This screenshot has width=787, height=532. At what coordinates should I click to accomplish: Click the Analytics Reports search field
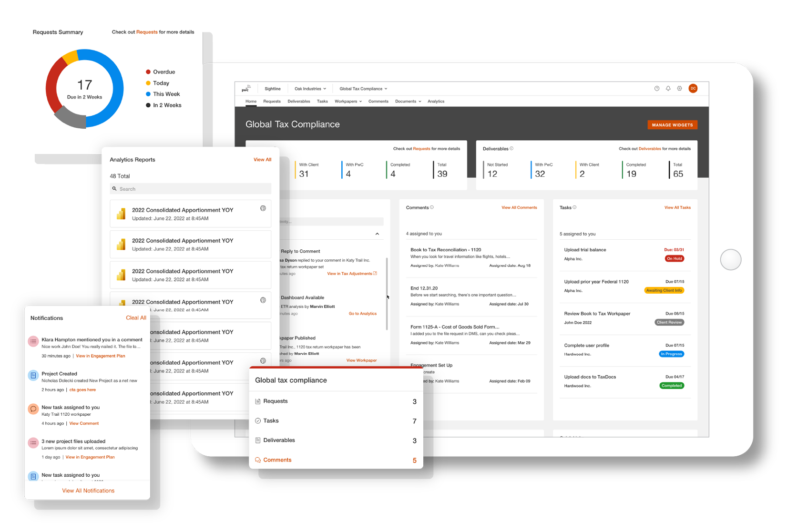[191, 189]
